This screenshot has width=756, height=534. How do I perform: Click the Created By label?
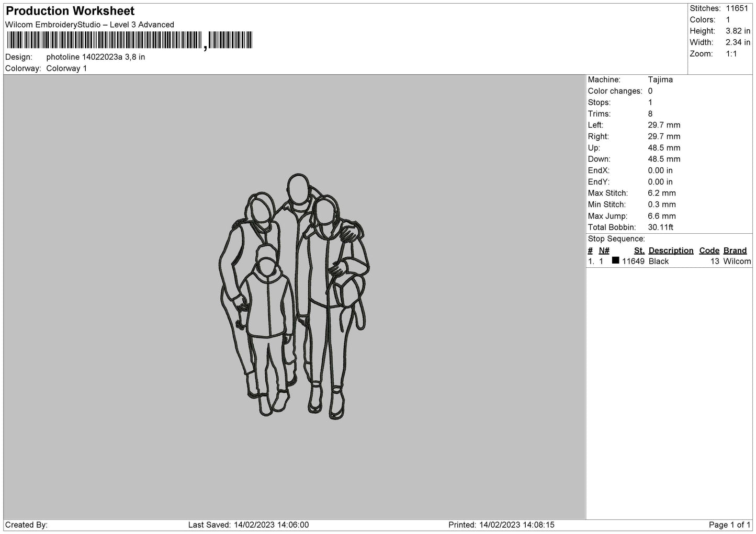tap(26, 525)
